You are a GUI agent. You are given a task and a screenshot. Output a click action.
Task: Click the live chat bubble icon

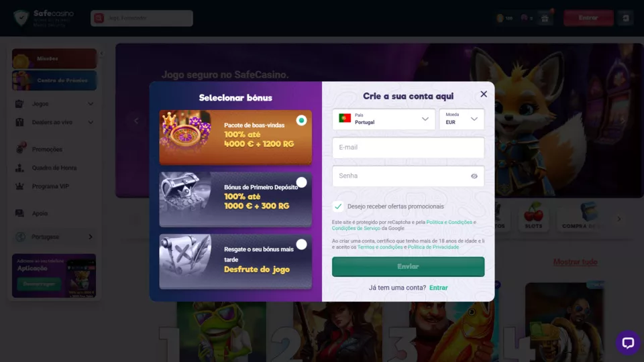(628, 343)
